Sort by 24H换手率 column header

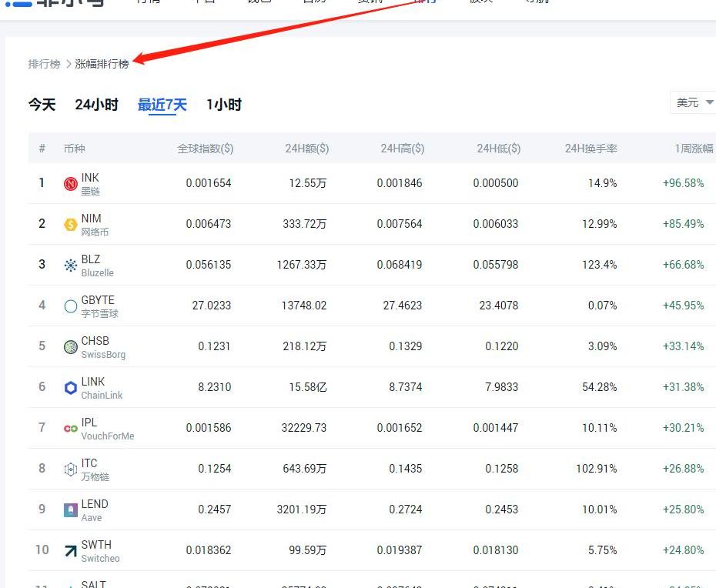point(591,149)
